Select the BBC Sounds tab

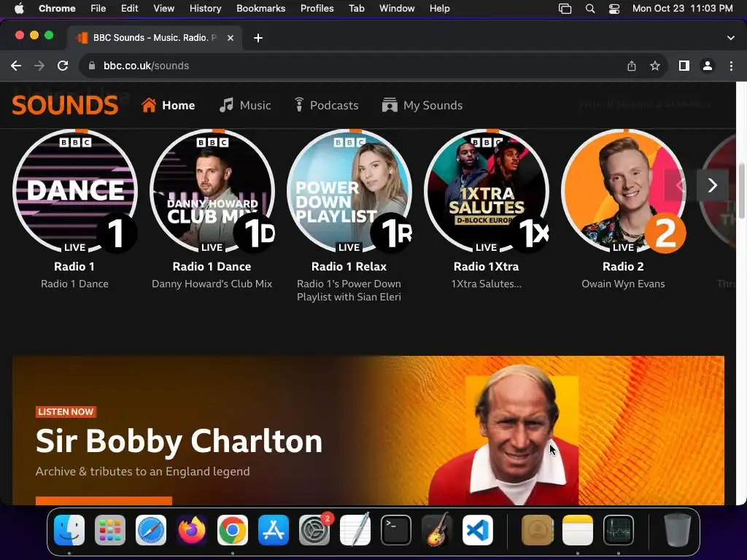(x=154, y=38)
